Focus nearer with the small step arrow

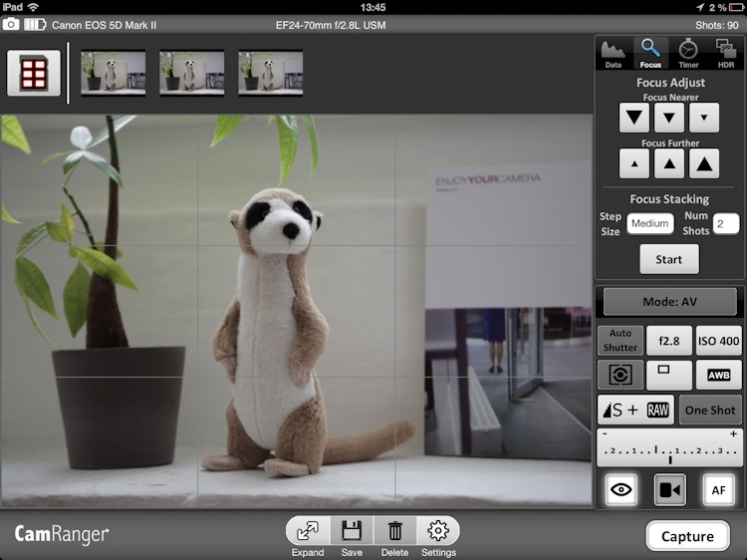tap(704, 118)
